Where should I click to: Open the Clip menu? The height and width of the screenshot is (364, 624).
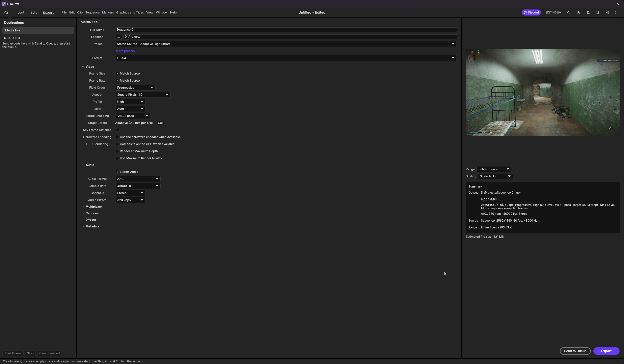pyautogui.click(x=80, y=12)
